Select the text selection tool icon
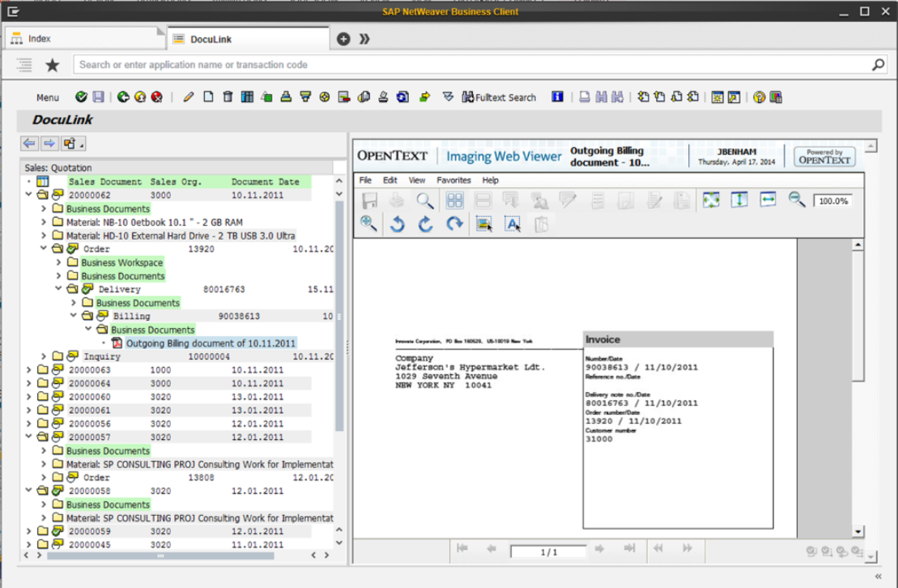Screen dimensions: 898x588 (x=513, y=224)
